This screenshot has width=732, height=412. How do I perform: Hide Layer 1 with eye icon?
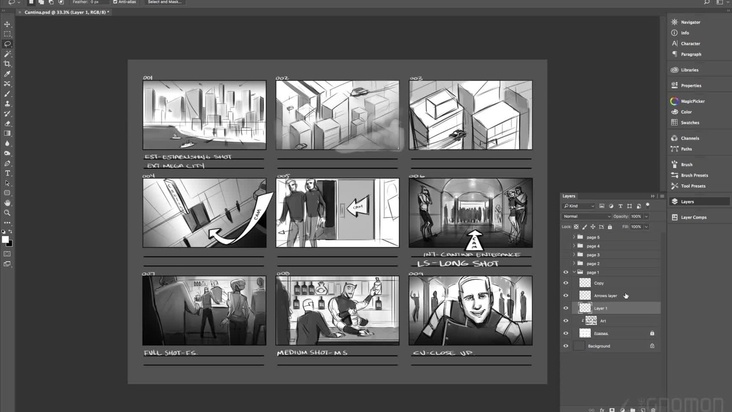click(x=566, y=308)
